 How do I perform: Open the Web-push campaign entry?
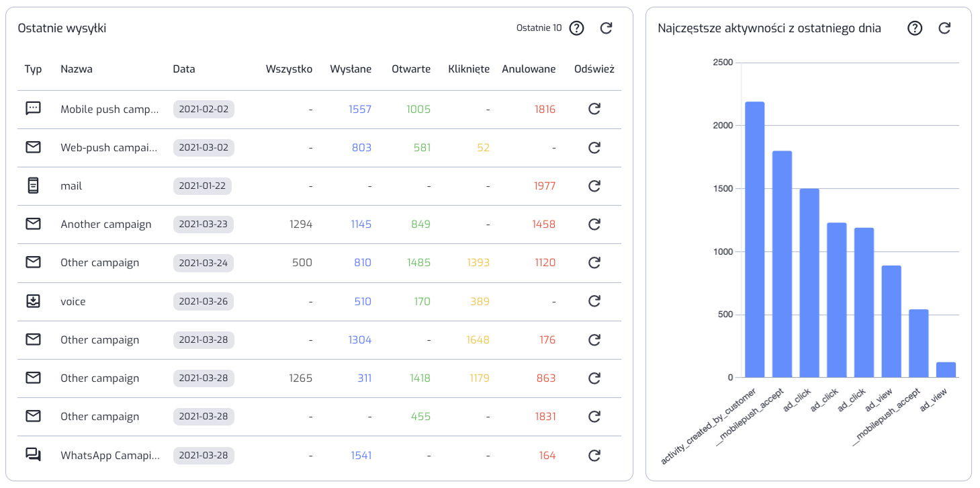[x=109, y=148]
